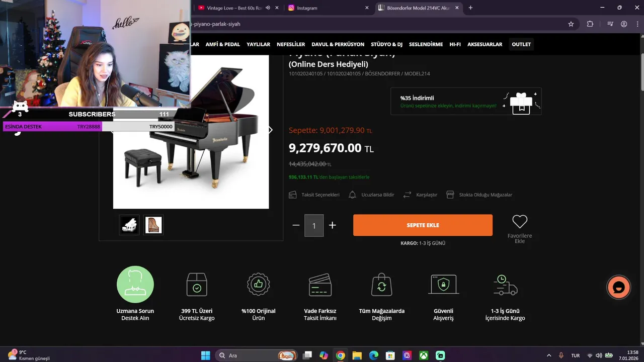Open the STÜDYO & DJ menu
Image resolution: width=644 pixels, height=362 pixels.
coord(386,44)
